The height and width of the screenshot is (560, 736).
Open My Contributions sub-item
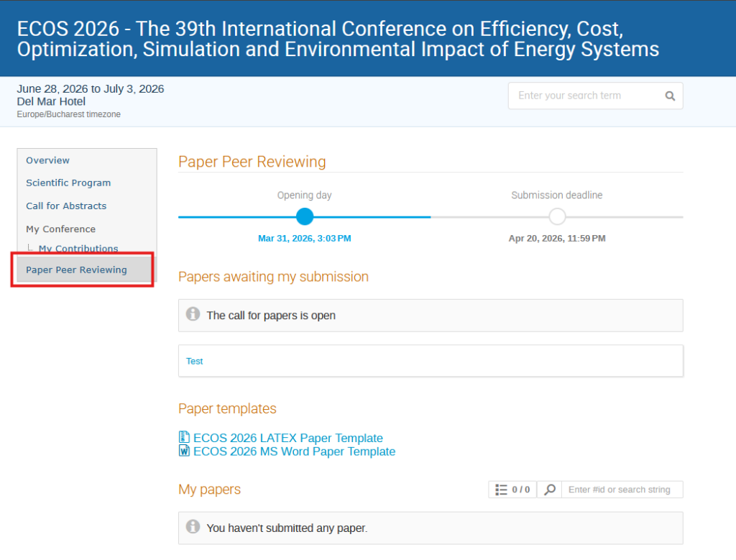tap(78, 249)
